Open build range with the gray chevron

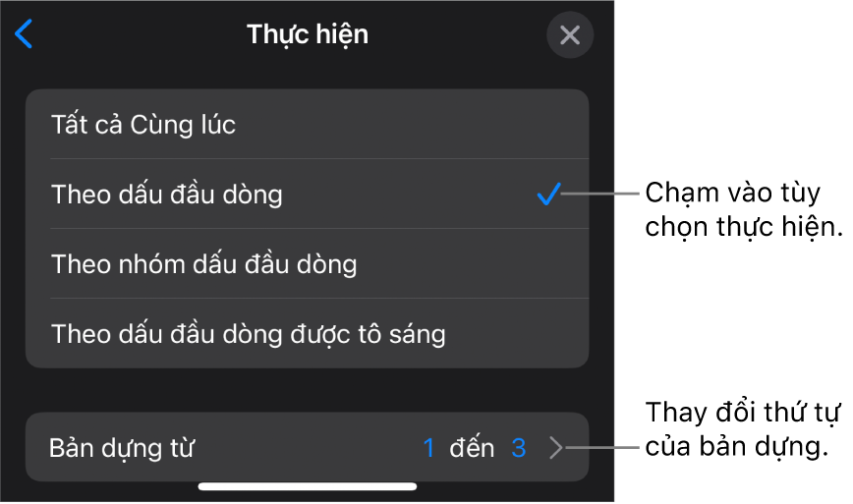click(x=556, y=449)
